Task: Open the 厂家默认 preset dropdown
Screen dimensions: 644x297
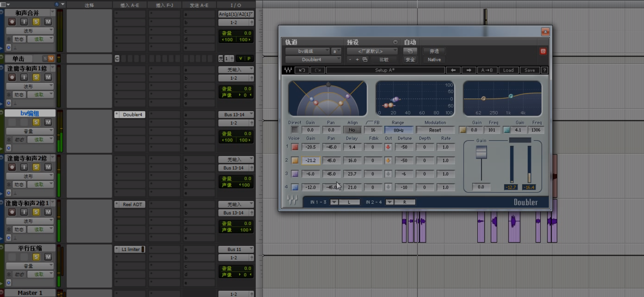Action: [x=372, y=51]
